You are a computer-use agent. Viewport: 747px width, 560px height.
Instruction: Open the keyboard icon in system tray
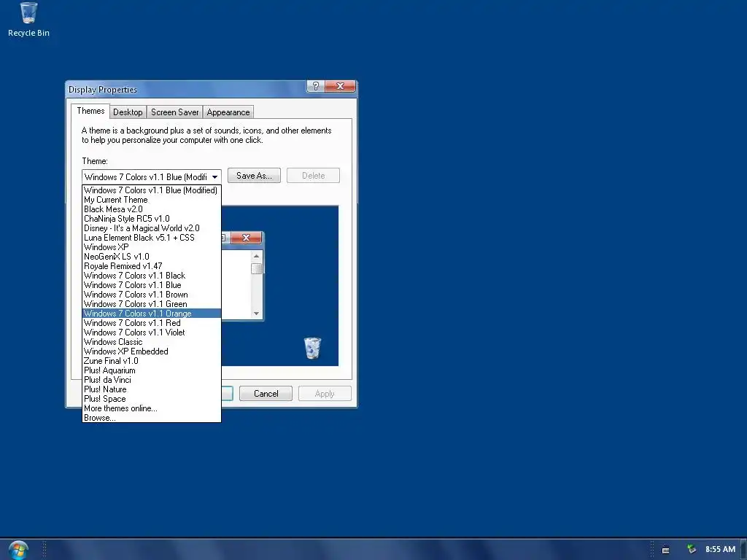(665, 550)
